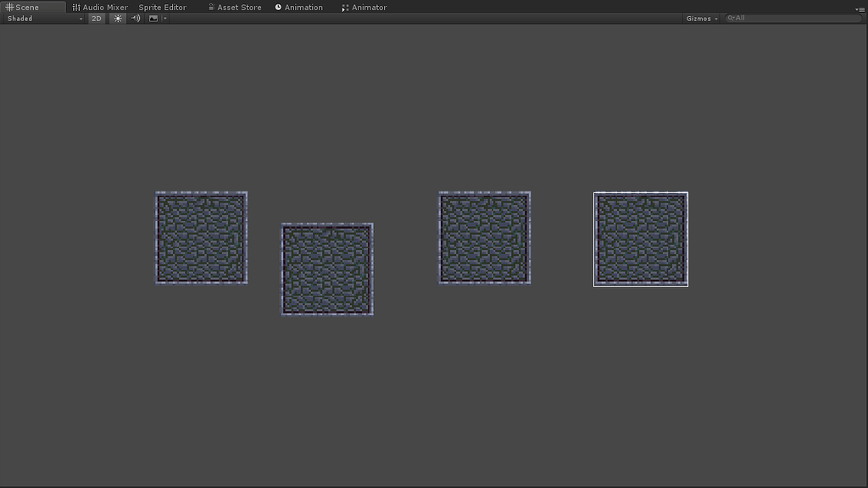868x488 pixels.
Task: Click the Animation tab clock icon
Action: (280, 7)
